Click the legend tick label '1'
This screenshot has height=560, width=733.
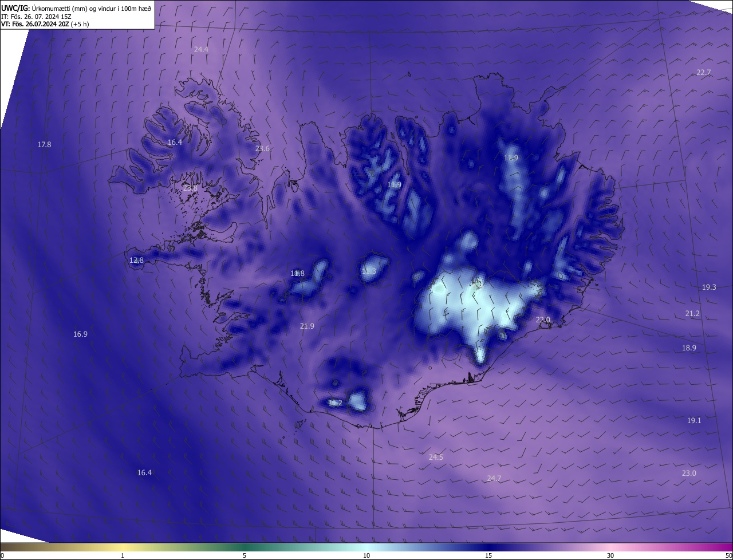(x=123, y=555)
